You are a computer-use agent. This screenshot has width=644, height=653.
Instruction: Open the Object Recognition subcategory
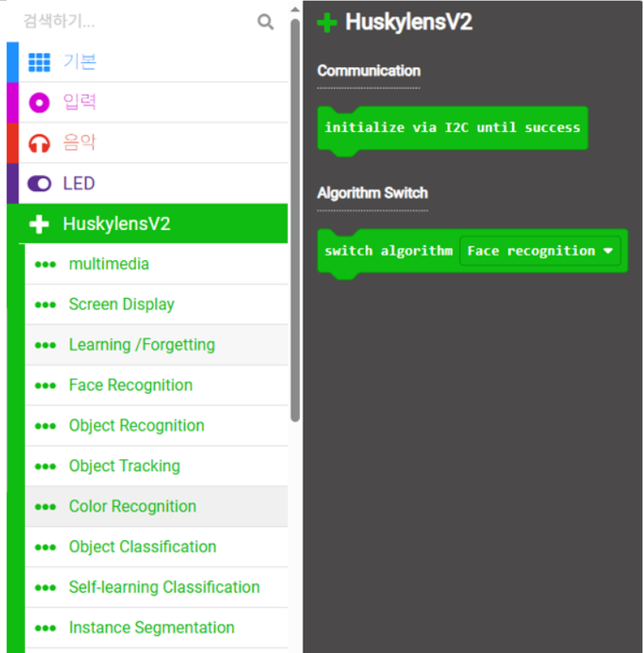156,426
